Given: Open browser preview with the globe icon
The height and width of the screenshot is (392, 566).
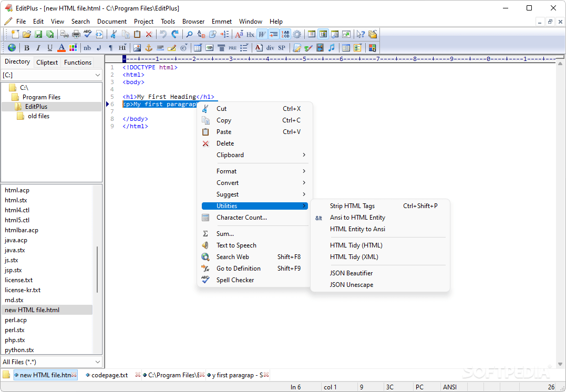Looking at the screenshot, I should pyautogui.click(x=12, y=48).
